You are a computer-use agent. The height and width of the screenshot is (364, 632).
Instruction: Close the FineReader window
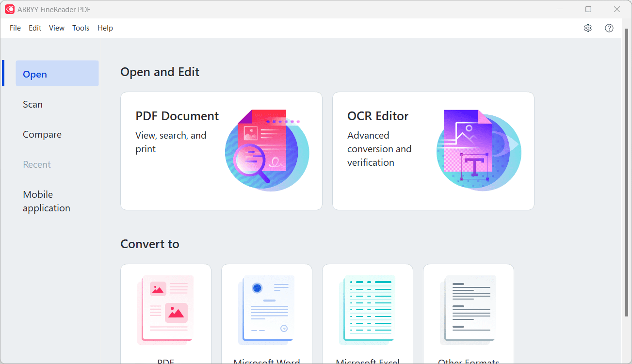617,9
